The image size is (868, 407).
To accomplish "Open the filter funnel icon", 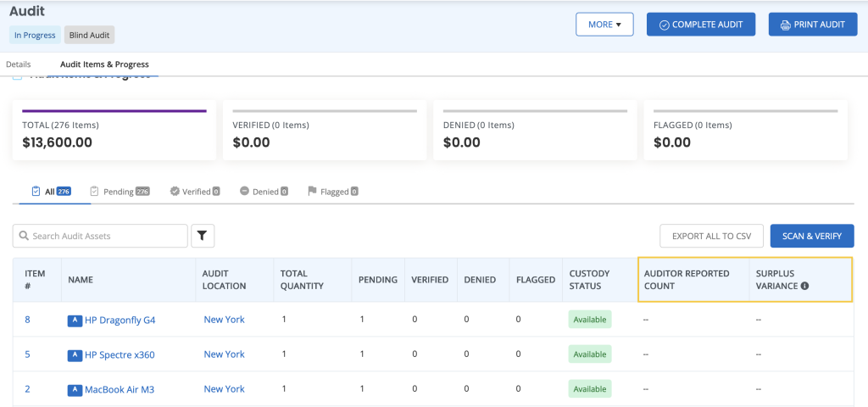I will click(203, 236).
